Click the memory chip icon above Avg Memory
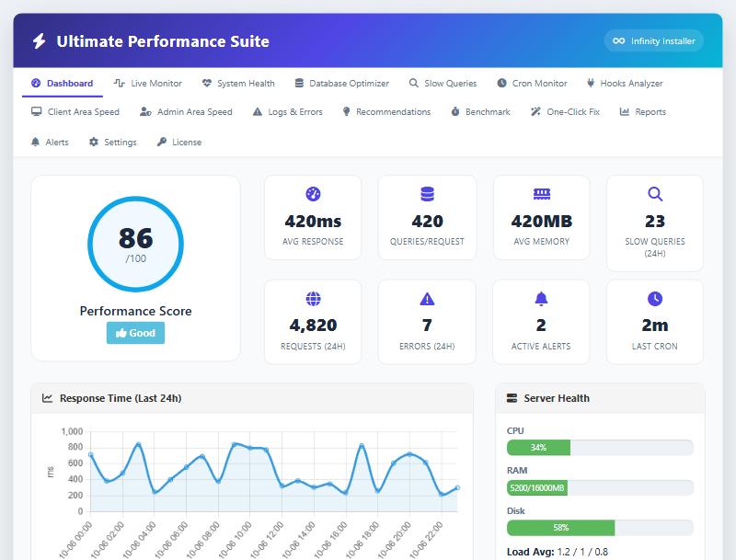The image size is (736, 560). 542,194
